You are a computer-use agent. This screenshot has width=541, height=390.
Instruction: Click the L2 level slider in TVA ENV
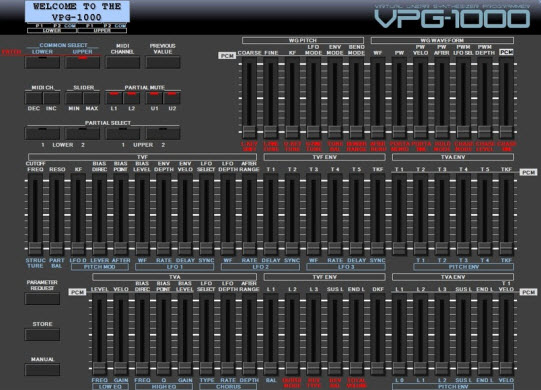[420, 334]
